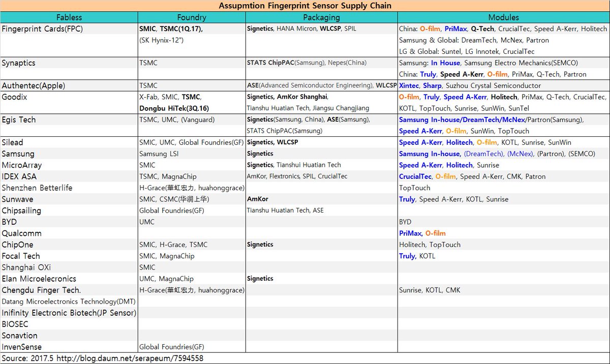Select the 'BIOSEC' cell
610x364 pixels.
pos(15,324)
